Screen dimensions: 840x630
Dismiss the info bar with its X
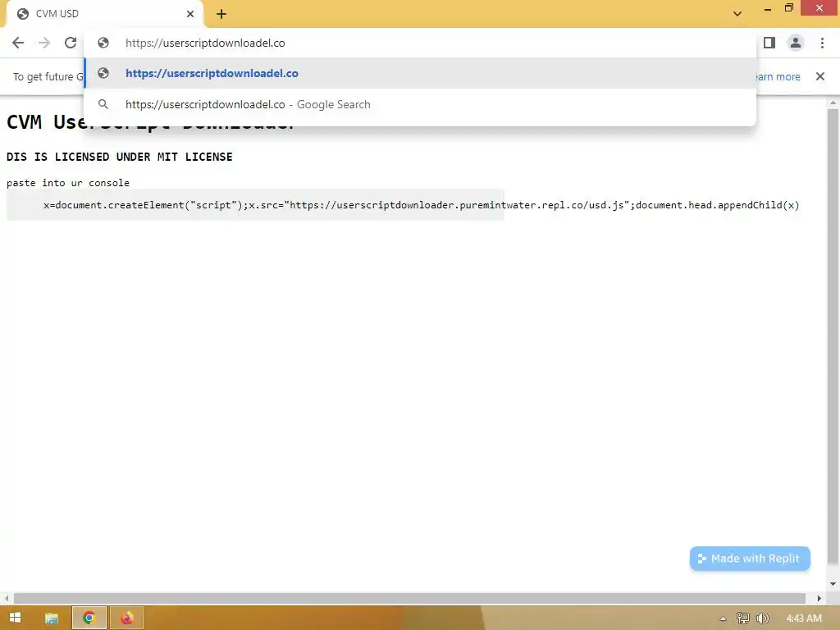click(x=819, y=76)
